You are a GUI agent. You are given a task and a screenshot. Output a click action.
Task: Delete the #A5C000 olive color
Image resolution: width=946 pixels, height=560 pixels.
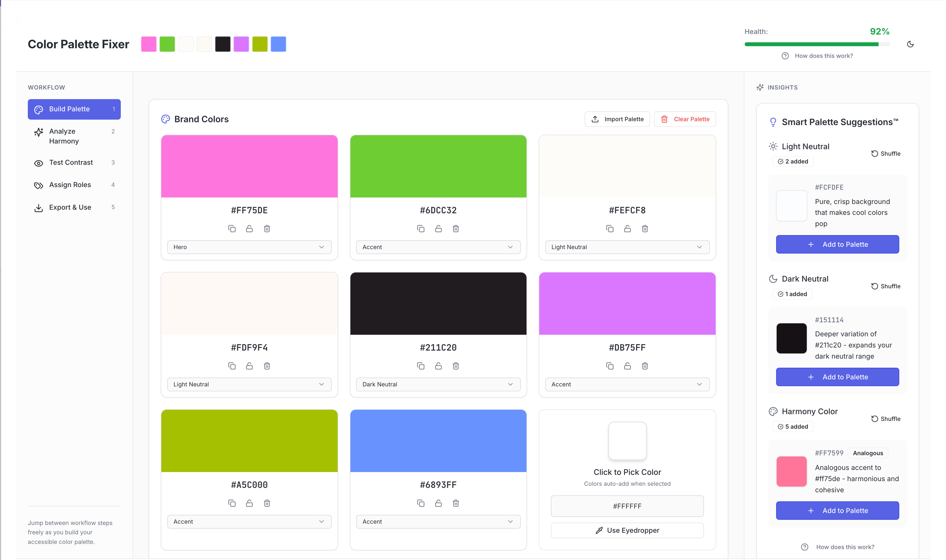[x=267, y=503]
